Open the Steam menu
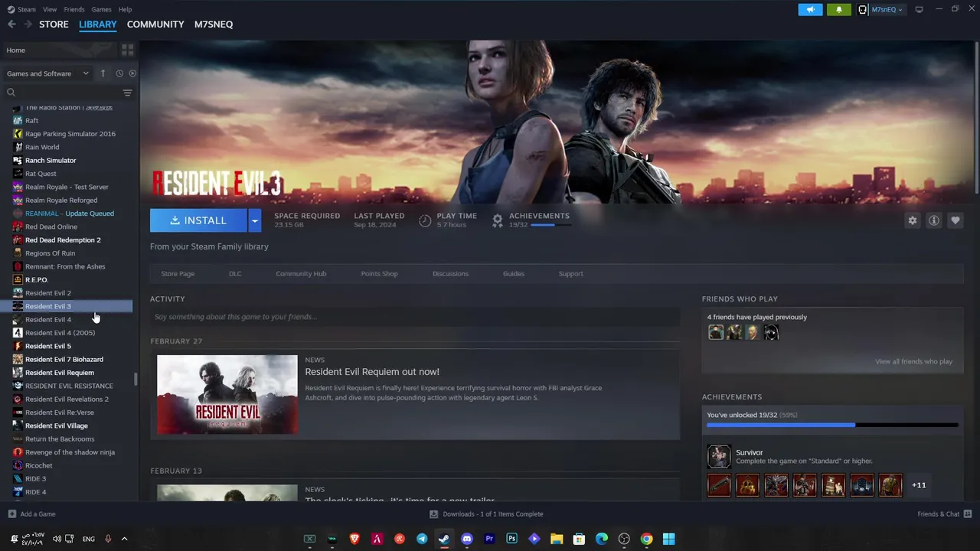Viewport: 980px width, 551px height. tap(21, 9)
